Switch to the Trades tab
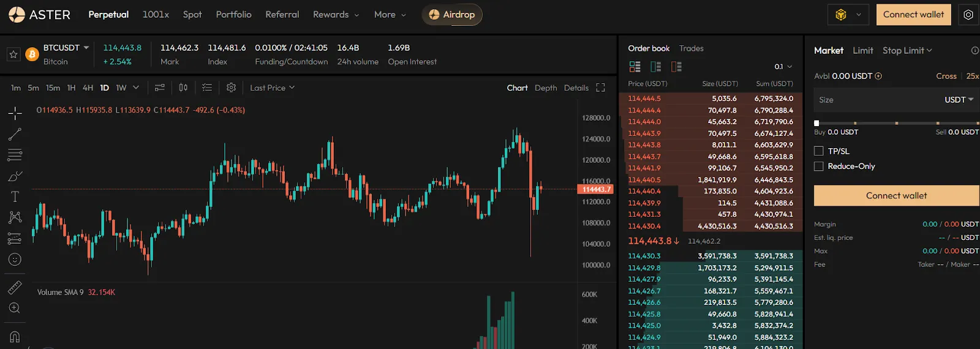 [x=692, y=48]
